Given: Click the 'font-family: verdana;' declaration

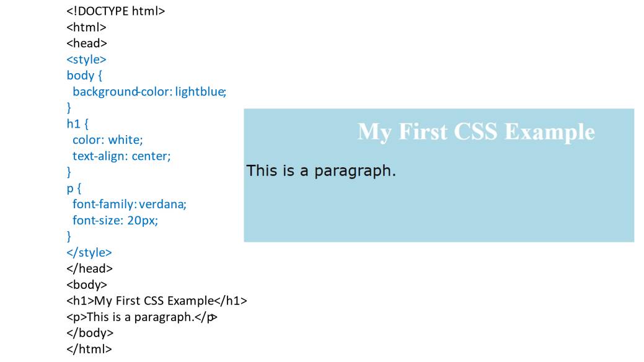Looking at the screenshot, I should pyautogui.click(x=129, y=204).
